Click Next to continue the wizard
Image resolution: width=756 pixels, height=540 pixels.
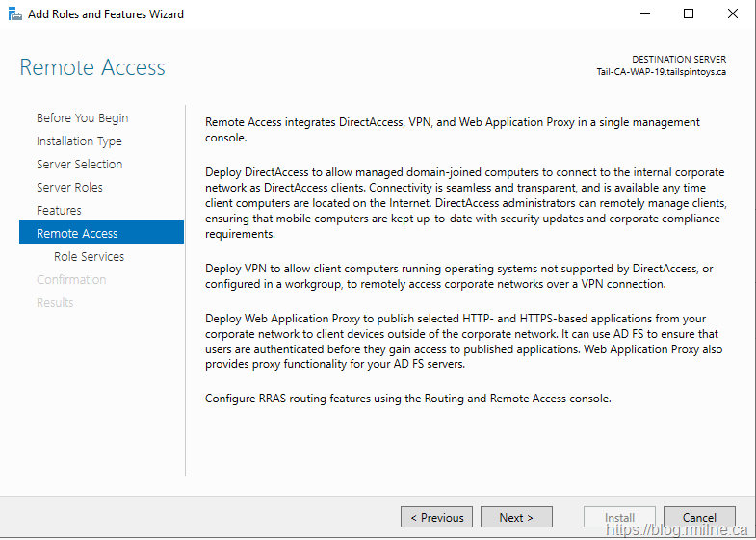[516, 517]
